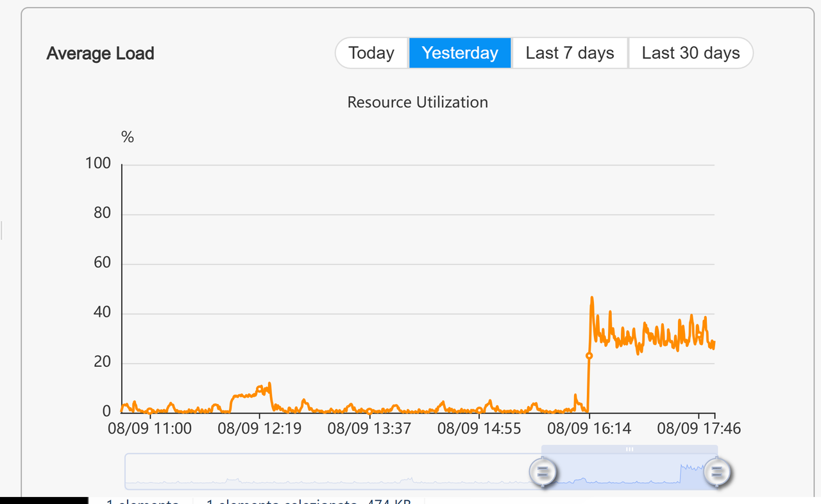Click the % unit label above the axis

pyautogui.click(x=128, y=137)
